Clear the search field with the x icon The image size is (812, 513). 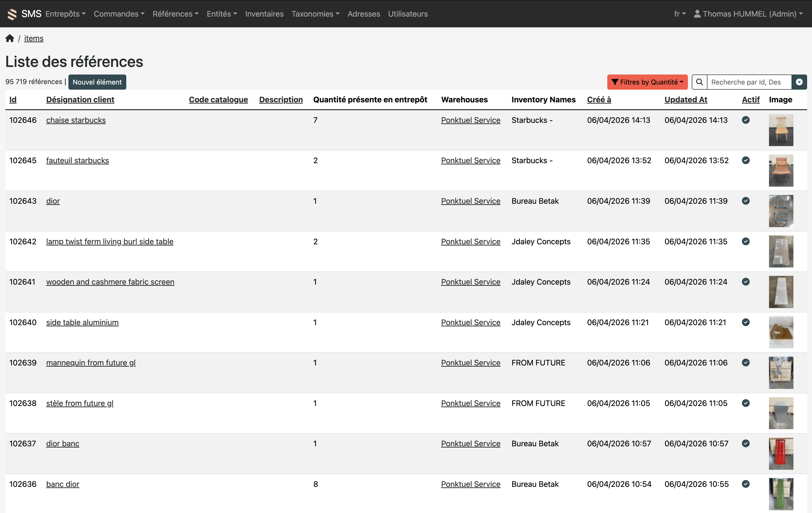pyautogui.click(x=799, y=82)
